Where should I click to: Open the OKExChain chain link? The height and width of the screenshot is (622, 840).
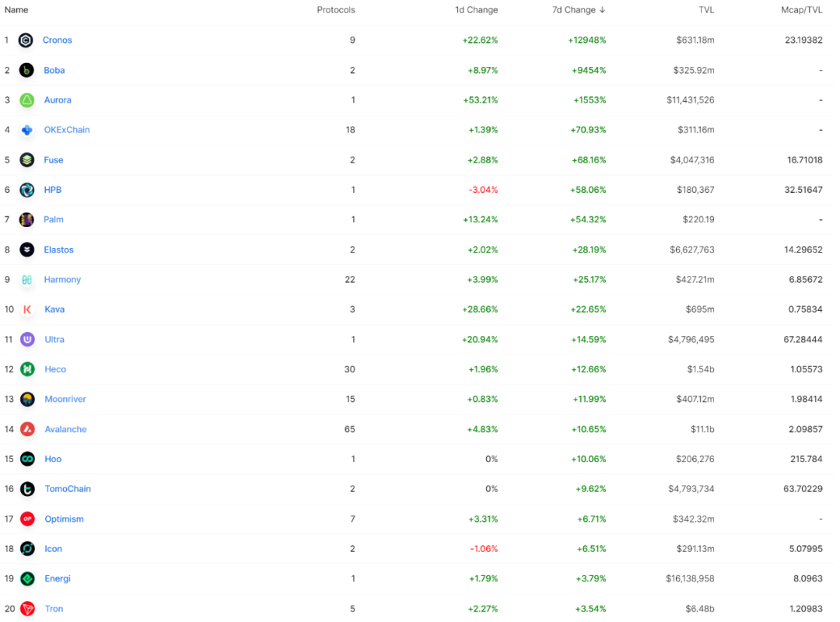click(67, 130)
